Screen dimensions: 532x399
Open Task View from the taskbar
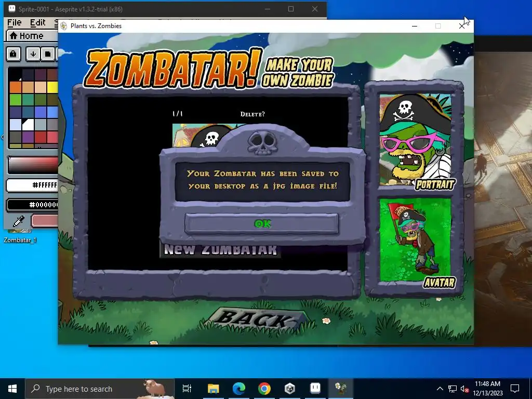click(187, 389)
